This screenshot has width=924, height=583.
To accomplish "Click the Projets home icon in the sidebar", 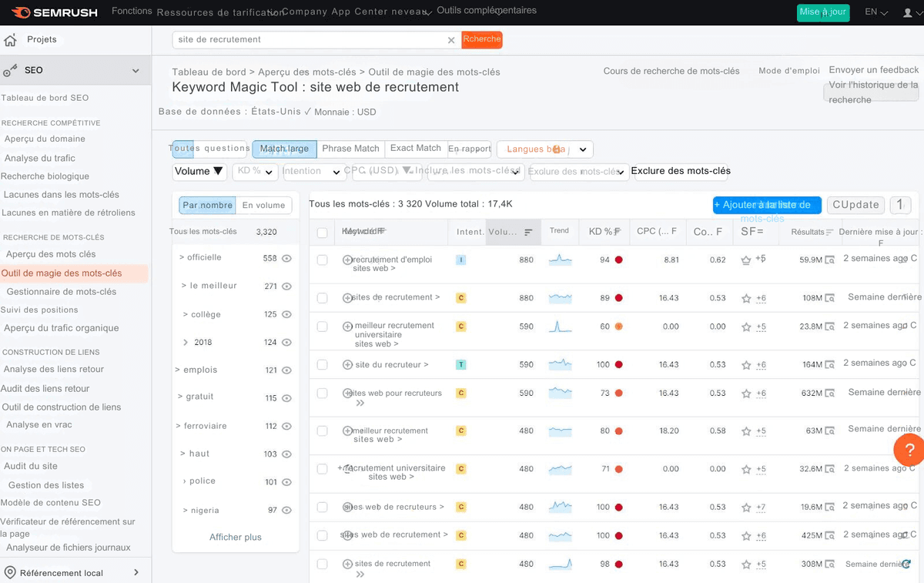I will [x=11, y=40].
